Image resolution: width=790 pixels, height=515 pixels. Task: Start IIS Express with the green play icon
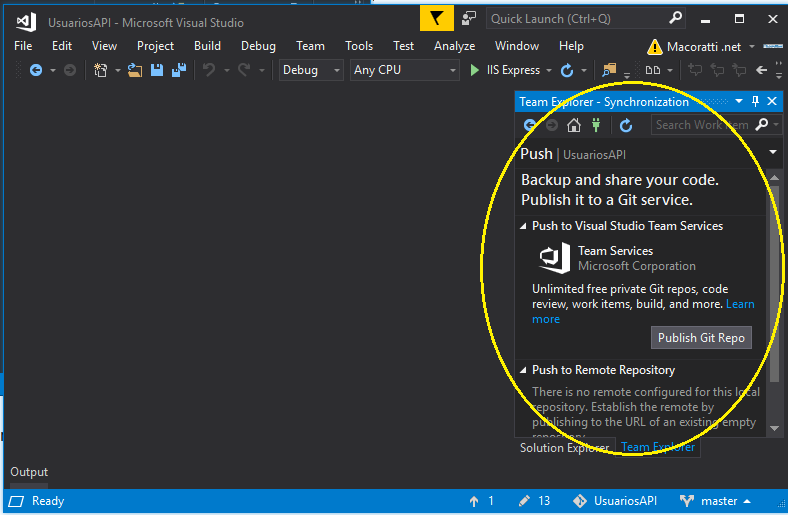coord(474,70)
